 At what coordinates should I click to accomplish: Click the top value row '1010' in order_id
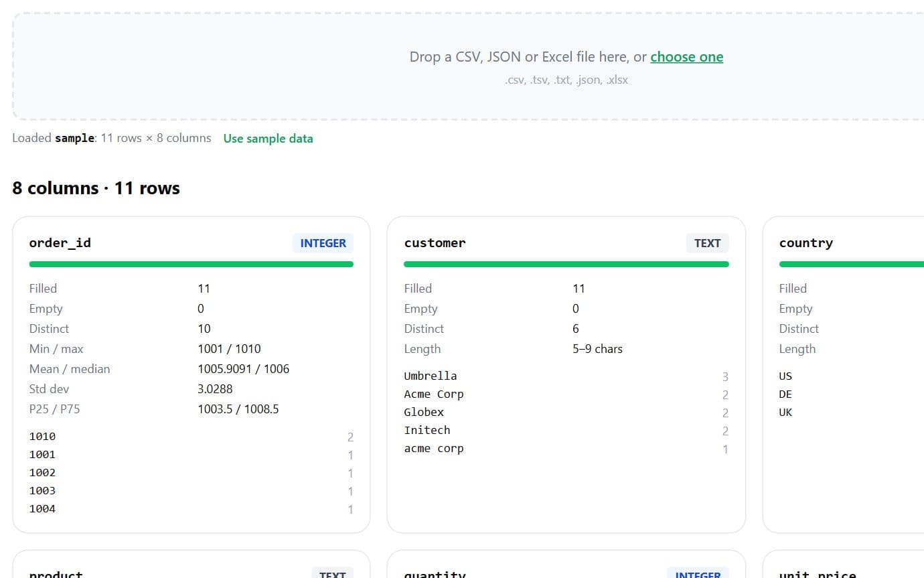[191, 437]
